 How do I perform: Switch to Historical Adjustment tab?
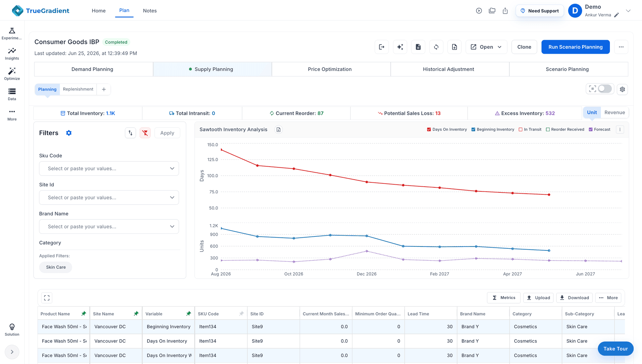[448, 69]
